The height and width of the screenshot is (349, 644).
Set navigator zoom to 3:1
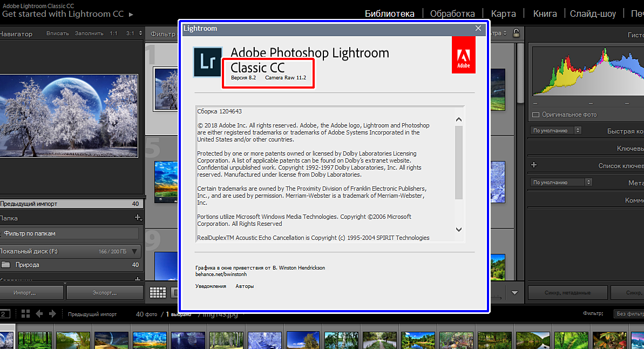click(130, 33)
